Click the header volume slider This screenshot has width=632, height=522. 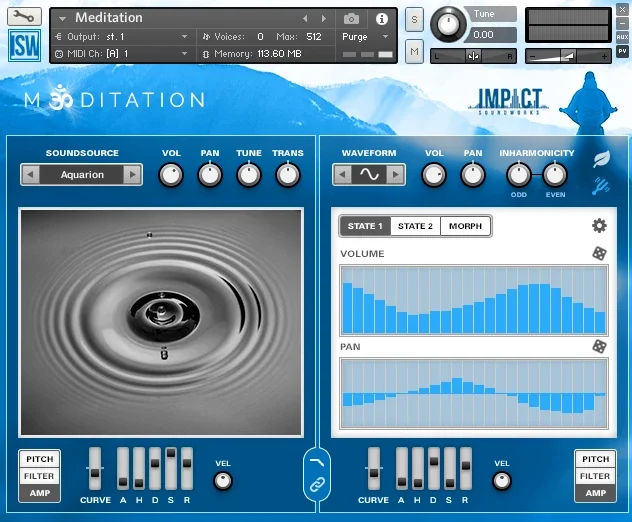(x=568, y=56)
